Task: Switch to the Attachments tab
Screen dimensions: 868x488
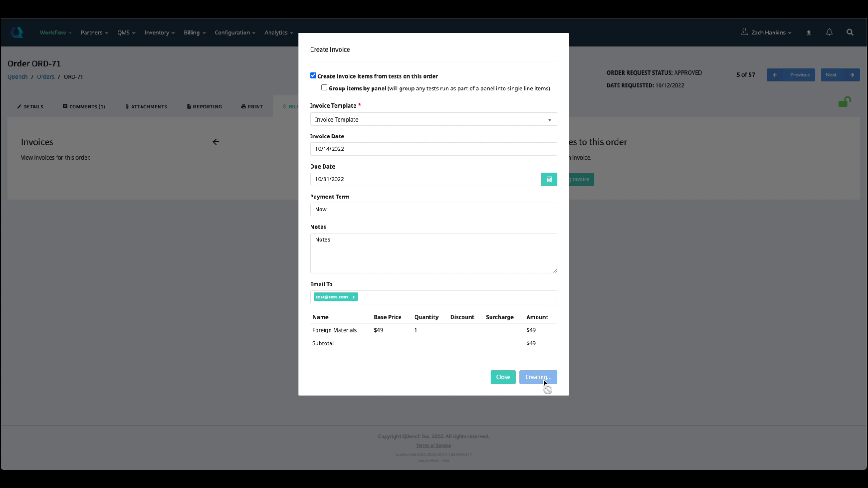Action: [146, 107]
